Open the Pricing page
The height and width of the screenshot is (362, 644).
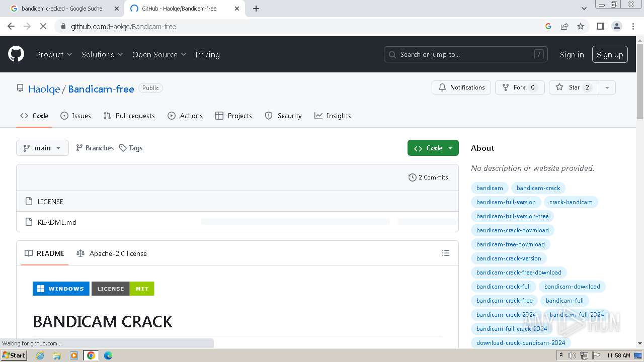207,54
